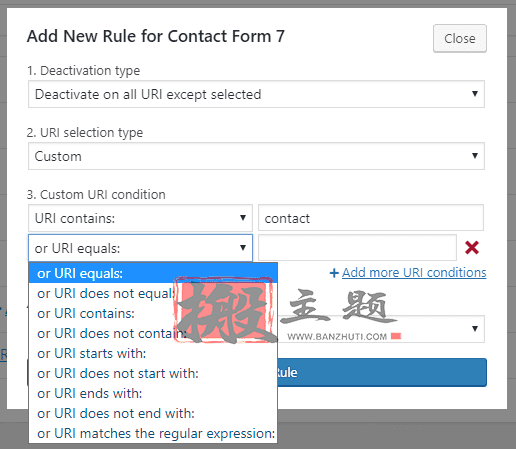Click 'Add more URI conditions' link

(x=414, y=273)
